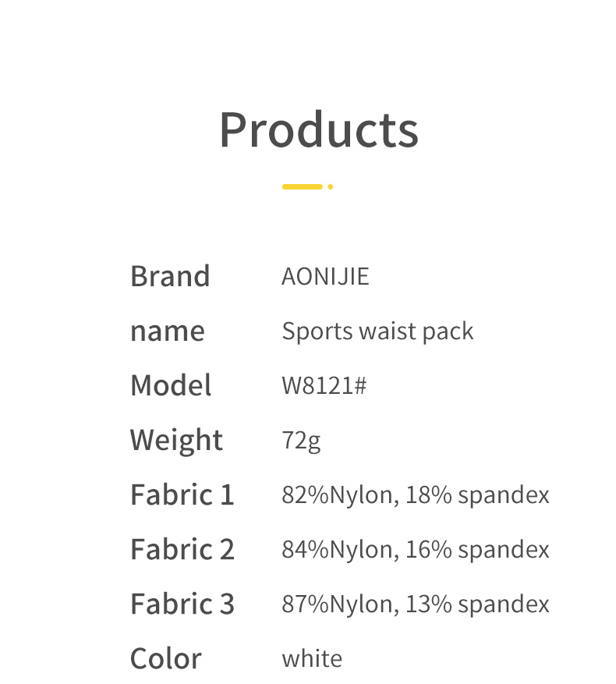
Task: Click the 72g weight value
Action: tap(301, 441)
